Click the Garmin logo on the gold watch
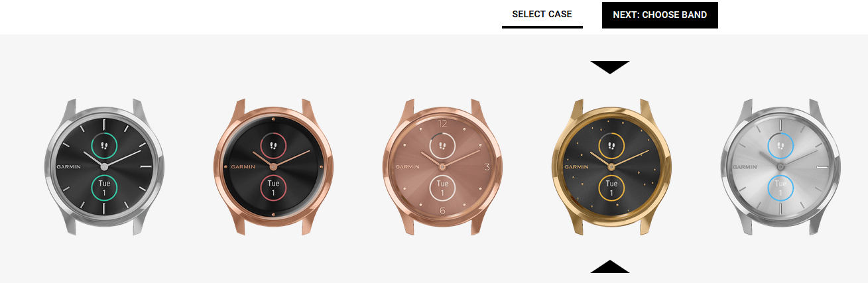Image resolution: width=868 pixels, height=283 pixels. [x=576, y=166]
